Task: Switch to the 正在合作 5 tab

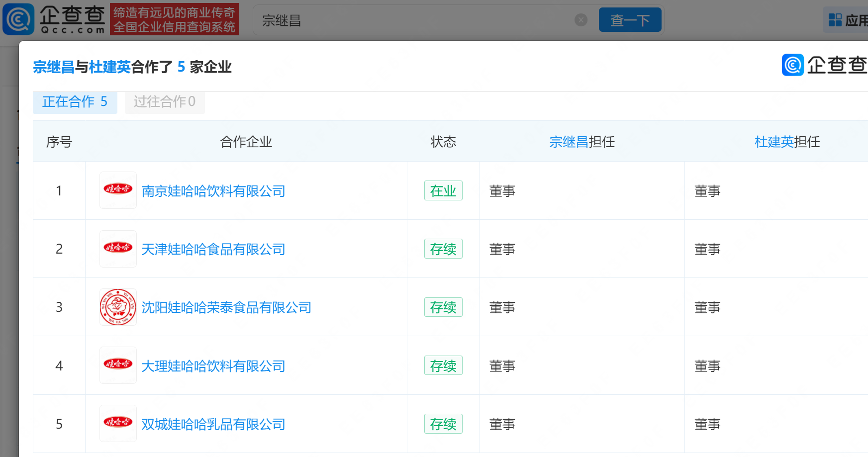Action: (x=75, y=102)
